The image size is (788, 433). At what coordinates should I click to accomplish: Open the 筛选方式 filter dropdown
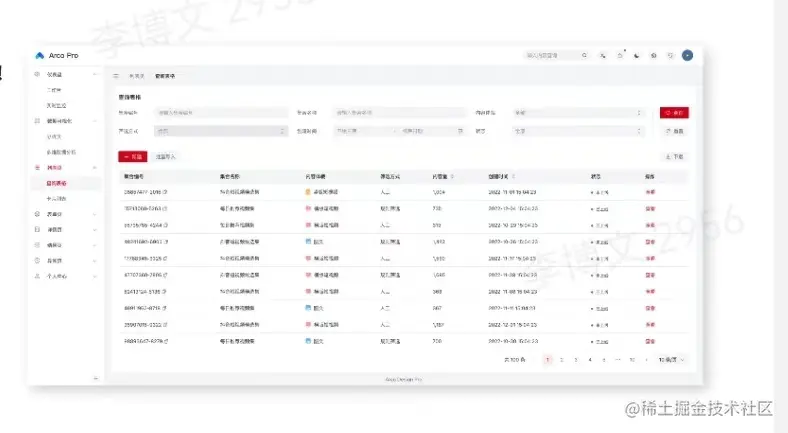(221, 131)
